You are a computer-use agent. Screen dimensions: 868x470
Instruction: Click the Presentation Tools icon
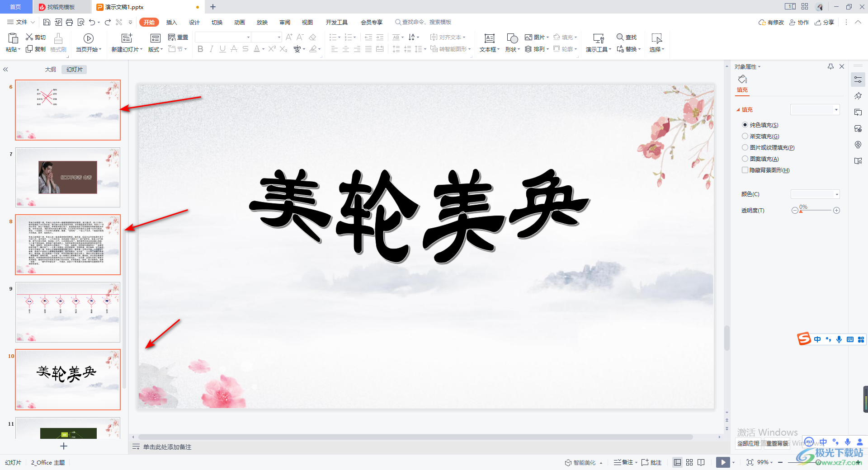[x=599, y=38]
